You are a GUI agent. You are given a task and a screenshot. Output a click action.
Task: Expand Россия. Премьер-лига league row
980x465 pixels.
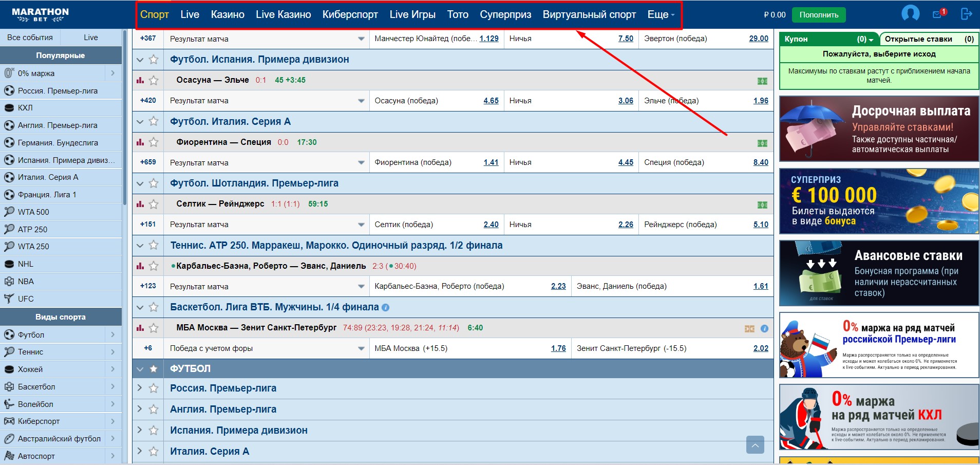(140, 388)
